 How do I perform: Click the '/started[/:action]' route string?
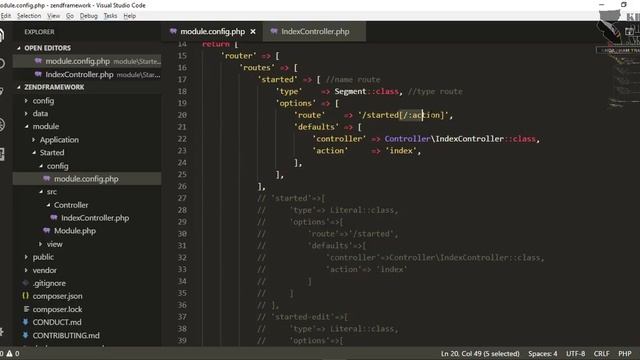click(x=403, y=115)
